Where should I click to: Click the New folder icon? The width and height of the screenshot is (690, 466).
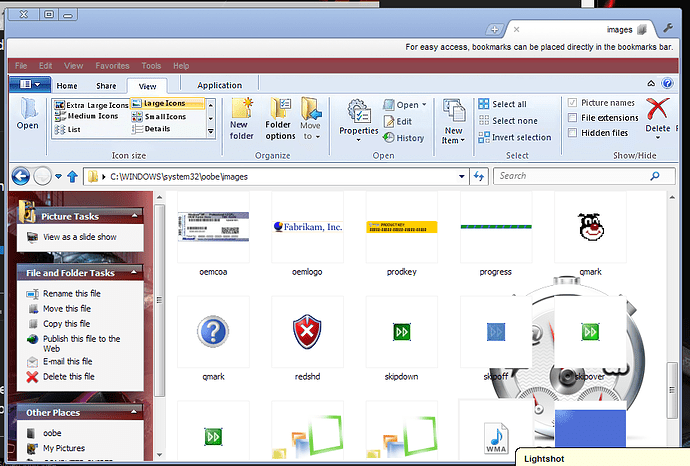pos(242,109)
